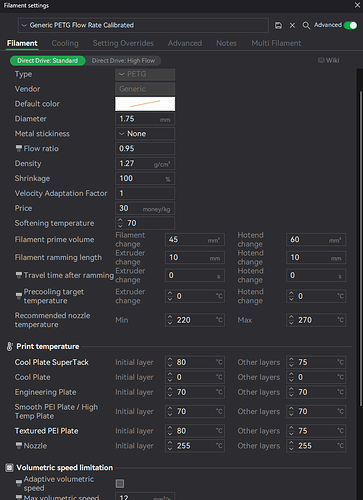Click Nozzle initial layer 255 field
This screenshot has height=500, width=363.
195,446
